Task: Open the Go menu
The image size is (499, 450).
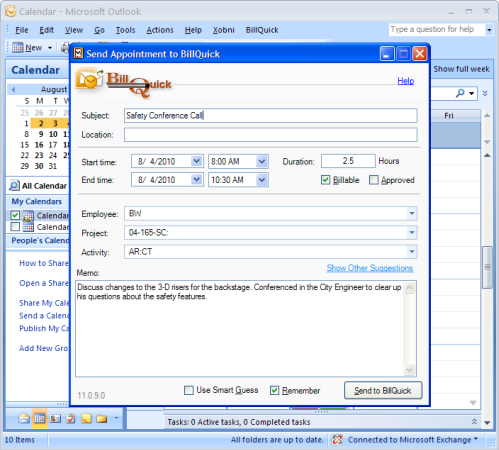Action: 99,30
